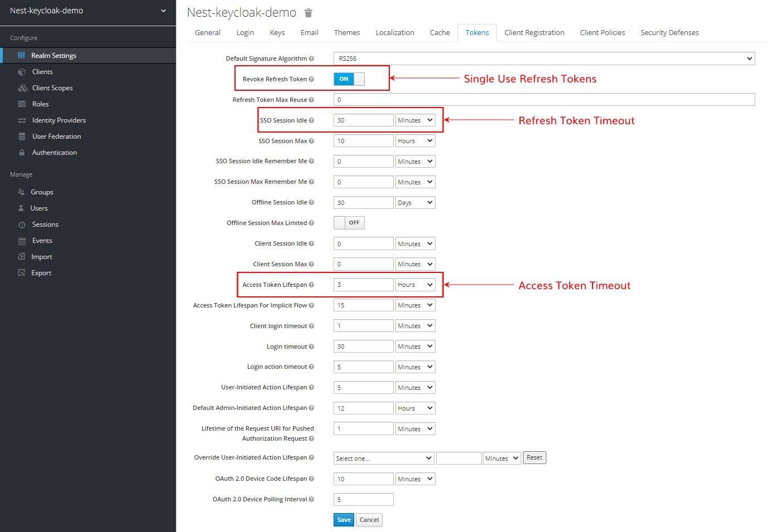Open the Default Signature Algorithm dropdown

tap(544, 58)
